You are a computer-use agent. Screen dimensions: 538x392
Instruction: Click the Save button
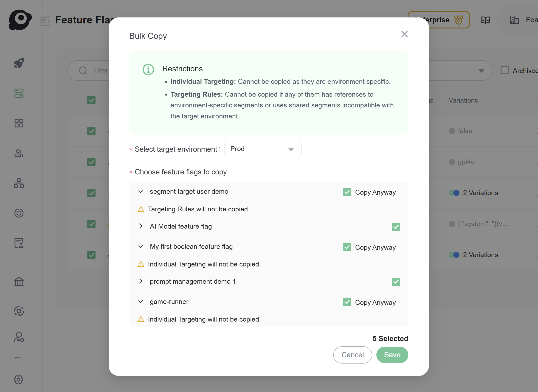[392, 355]
